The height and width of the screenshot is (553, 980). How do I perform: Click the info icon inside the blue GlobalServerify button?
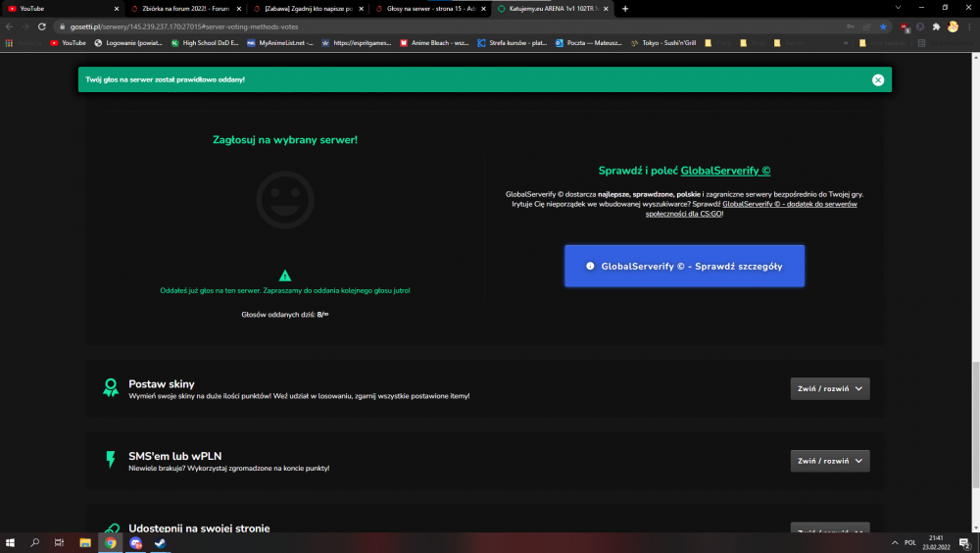click(x=590, y=266)
